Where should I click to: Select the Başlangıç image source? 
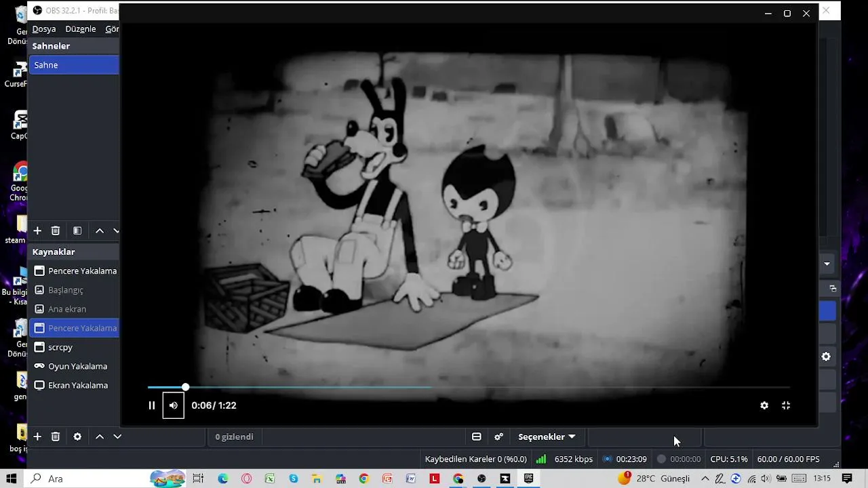point(74,290)
